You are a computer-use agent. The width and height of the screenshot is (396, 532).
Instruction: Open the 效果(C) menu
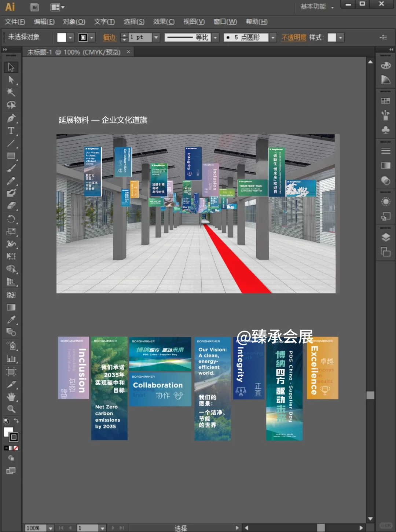coord(164,22)
